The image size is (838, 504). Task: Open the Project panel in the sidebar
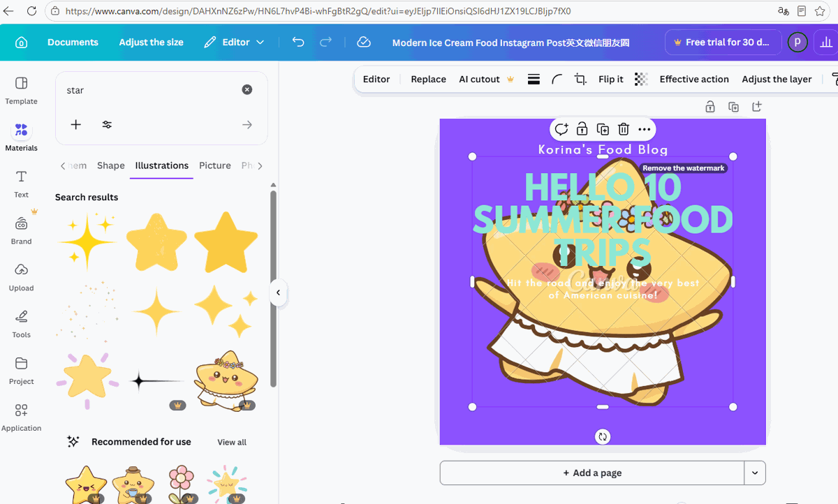click(21, 370)
